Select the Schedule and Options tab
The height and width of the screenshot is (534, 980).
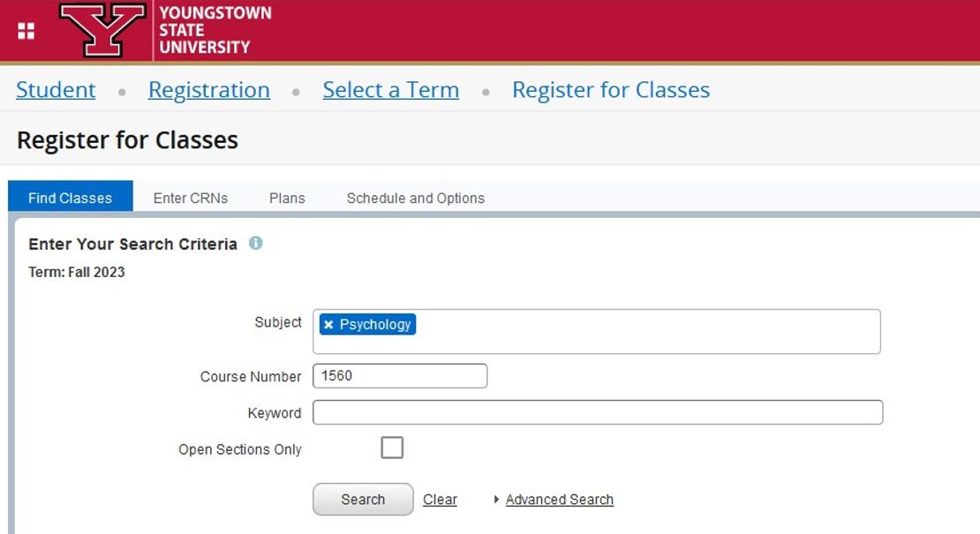tap(415, 198)
